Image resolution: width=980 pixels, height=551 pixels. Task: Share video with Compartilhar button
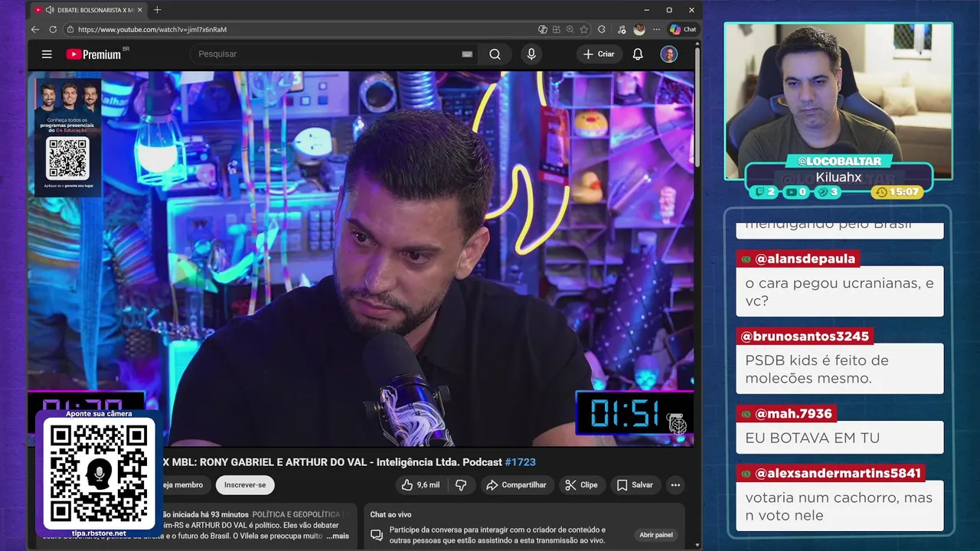click(x=516, y=485)
